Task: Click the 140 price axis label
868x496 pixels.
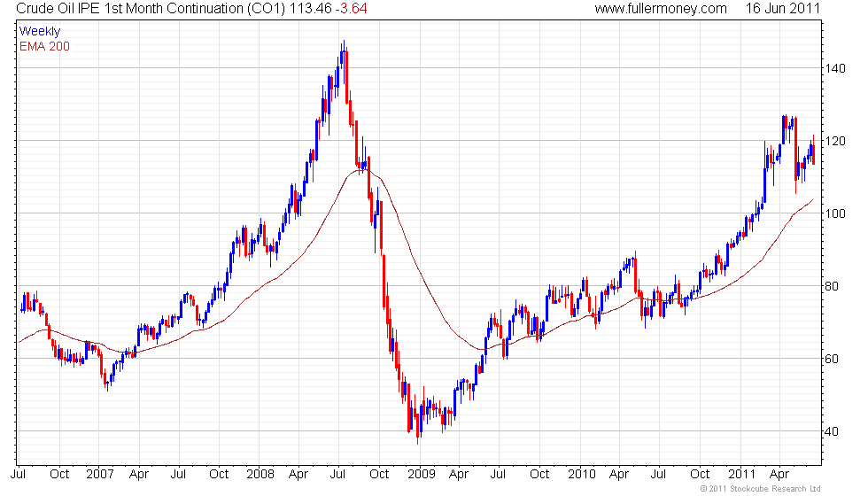Action: click(x=834, y=68)
